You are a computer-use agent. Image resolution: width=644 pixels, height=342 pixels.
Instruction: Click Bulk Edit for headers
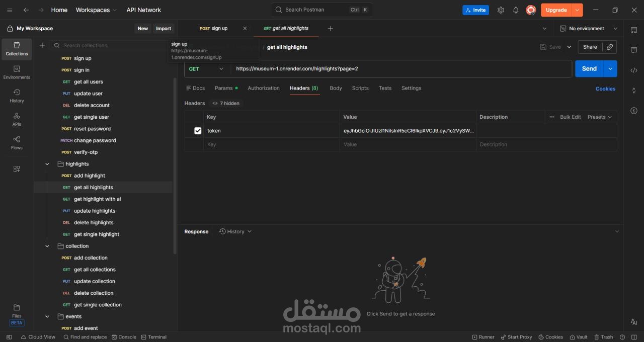point(571,117)
